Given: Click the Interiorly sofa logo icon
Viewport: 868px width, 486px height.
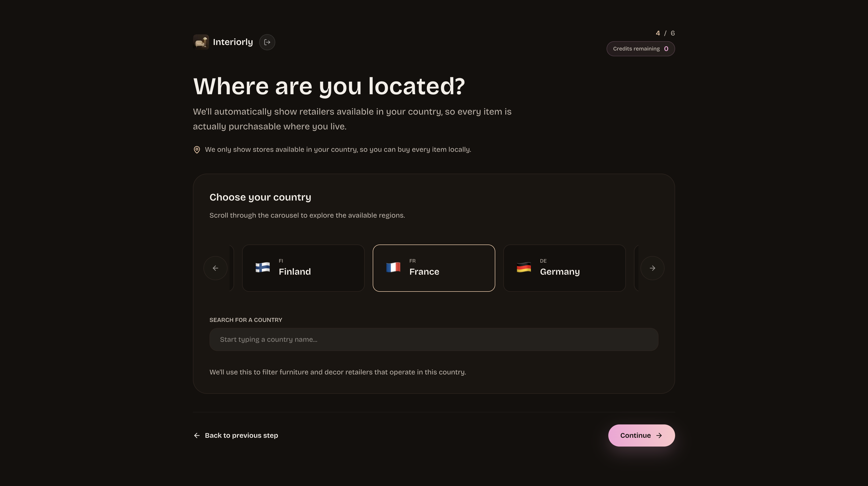Looking at the screenshot, I should coord(201,42).
